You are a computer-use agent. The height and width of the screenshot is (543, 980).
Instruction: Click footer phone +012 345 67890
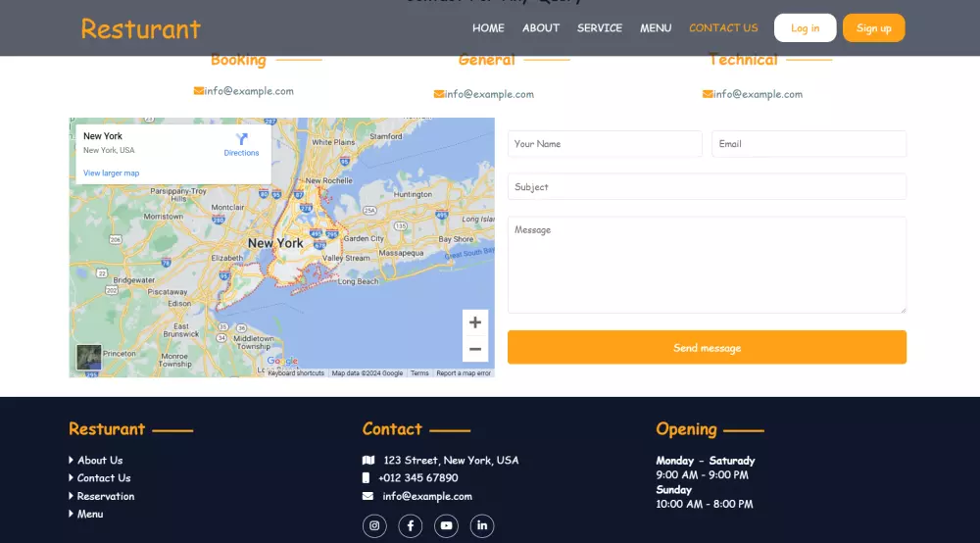[x=418, y=477]
